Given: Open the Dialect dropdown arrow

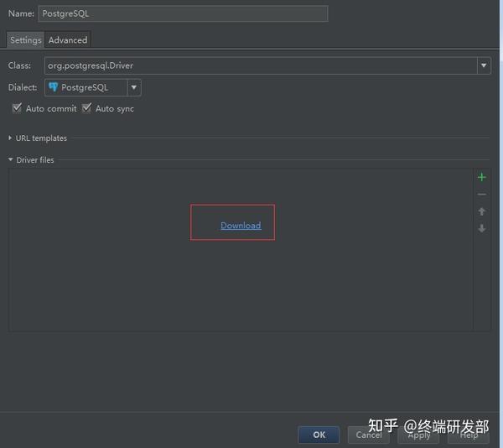Looking at the screenshot, I should [x=134, y=87].
